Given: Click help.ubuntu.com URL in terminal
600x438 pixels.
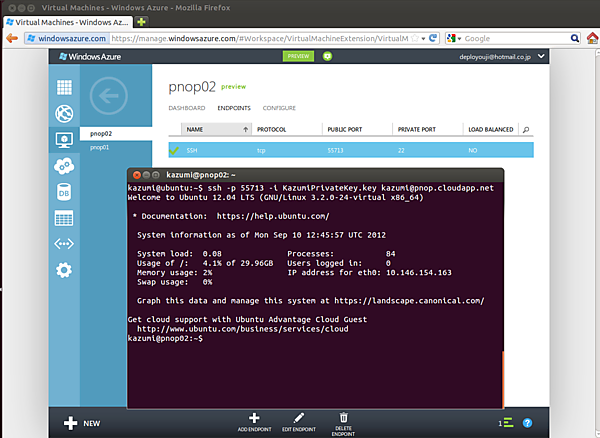Looking at the screenshot, I should pos(273,216).
